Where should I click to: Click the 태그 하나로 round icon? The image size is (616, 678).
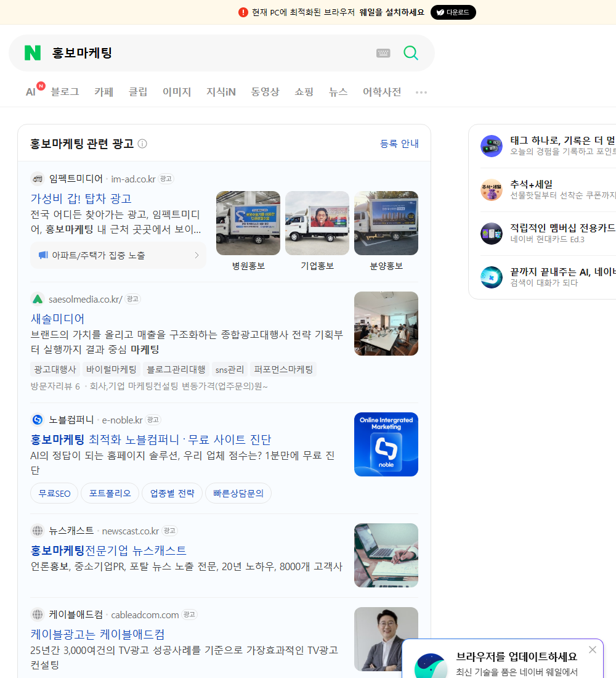[492, 145]
